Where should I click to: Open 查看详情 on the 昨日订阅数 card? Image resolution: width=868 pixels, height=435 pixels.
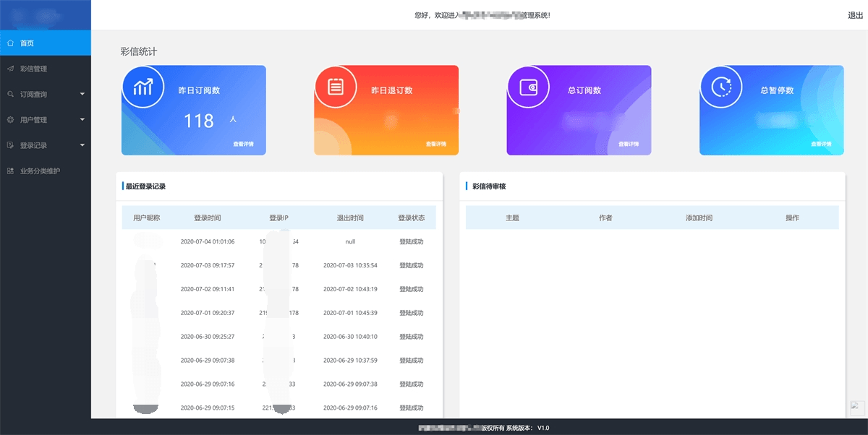[242, 145]
